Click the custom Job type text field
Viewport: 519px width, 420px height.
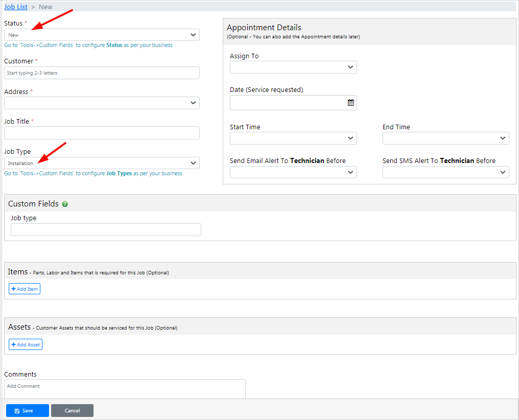[x=106, y=229]
